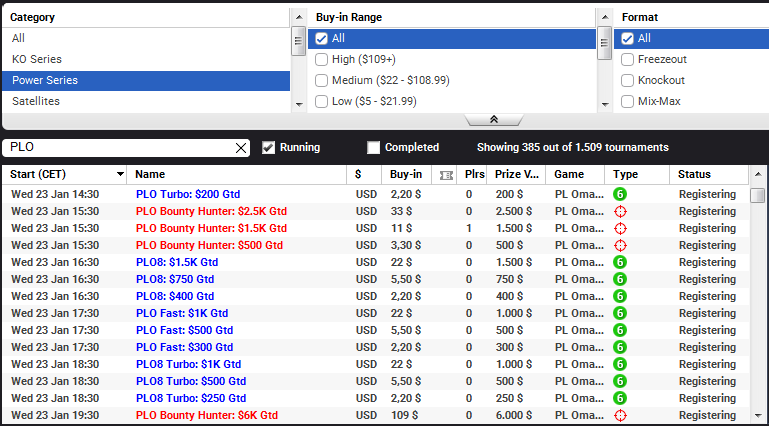The width and height of the screenshot is (769, 426).
Task: Click the tournament list vertical scrollbar
Action: (759, 300)
